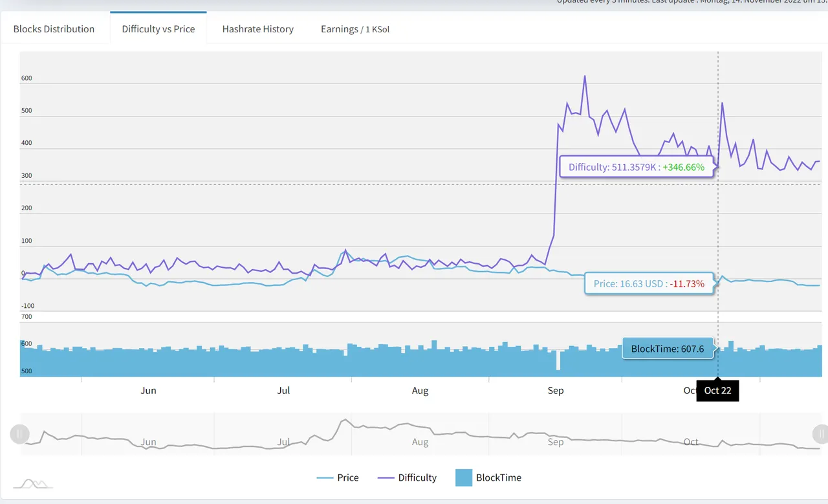Click the BlockTime 607.6 tooltip
The image size is (828, 504).
[x=668, y=348]
